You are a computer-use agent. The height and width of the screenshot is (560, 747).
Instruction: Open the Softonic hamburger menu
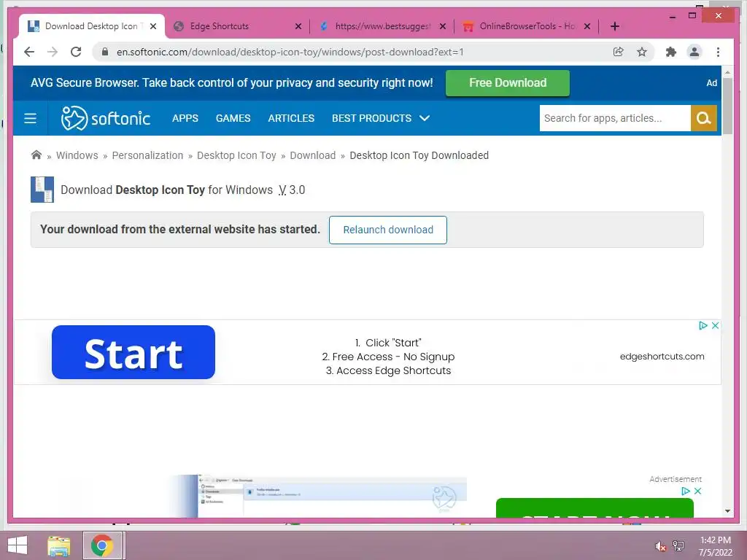click(30, 118)
